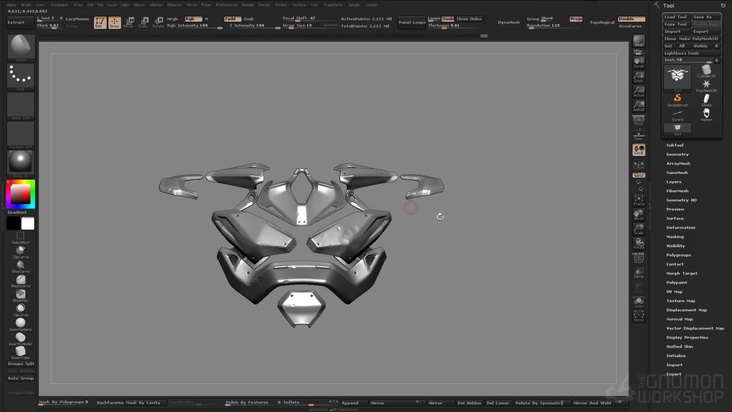The height and width of the screenshot is (412, 732).
Task: Choose the ClipCurve brush
Action: click(21, 251)
